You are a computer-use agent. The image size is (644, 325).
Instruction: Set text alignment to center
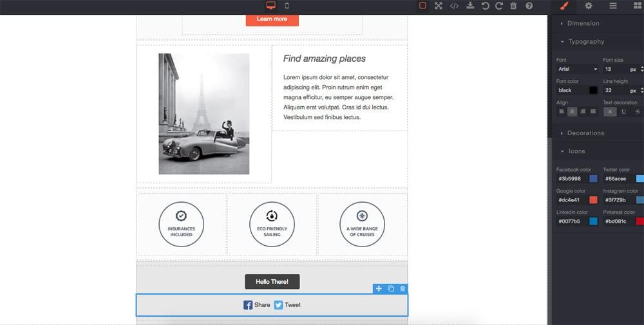point(572,111)
